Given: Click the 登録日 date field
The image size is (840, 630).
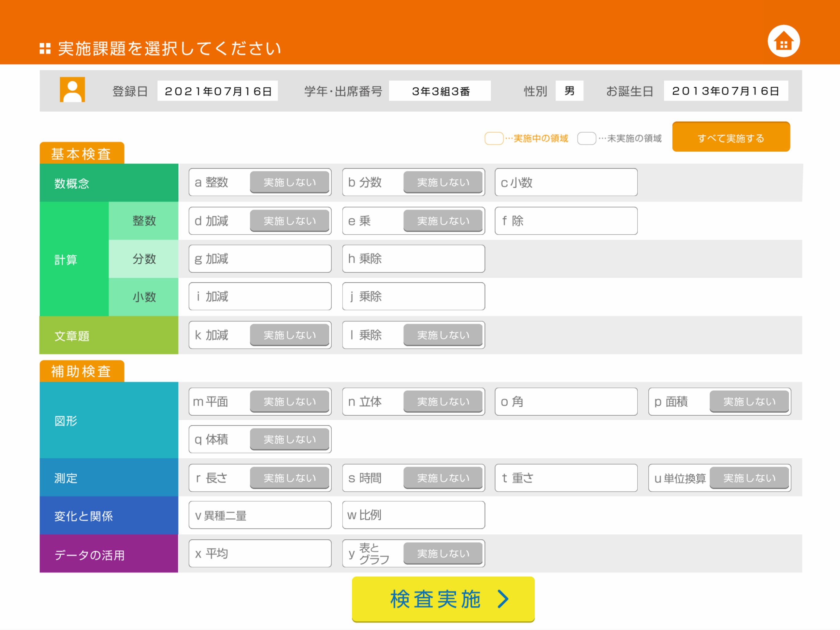Looking at the screenshot, I should pyautogui.click(x=218, y=91).
